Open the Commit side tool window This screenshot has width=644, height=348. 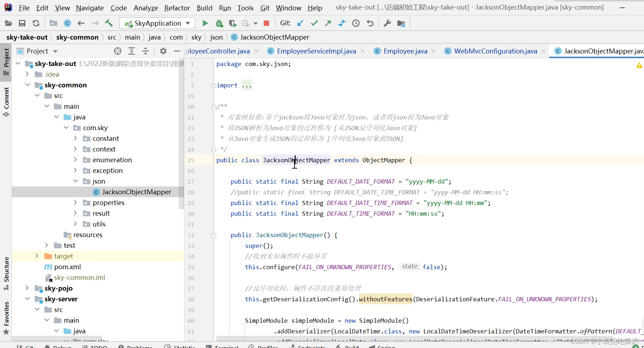coord(6,102)
